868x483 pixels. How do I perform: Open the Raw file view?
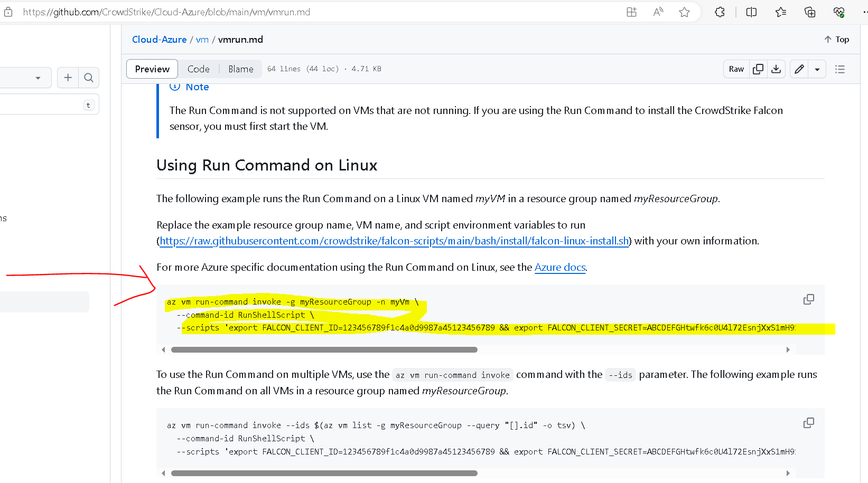point(736,69)
